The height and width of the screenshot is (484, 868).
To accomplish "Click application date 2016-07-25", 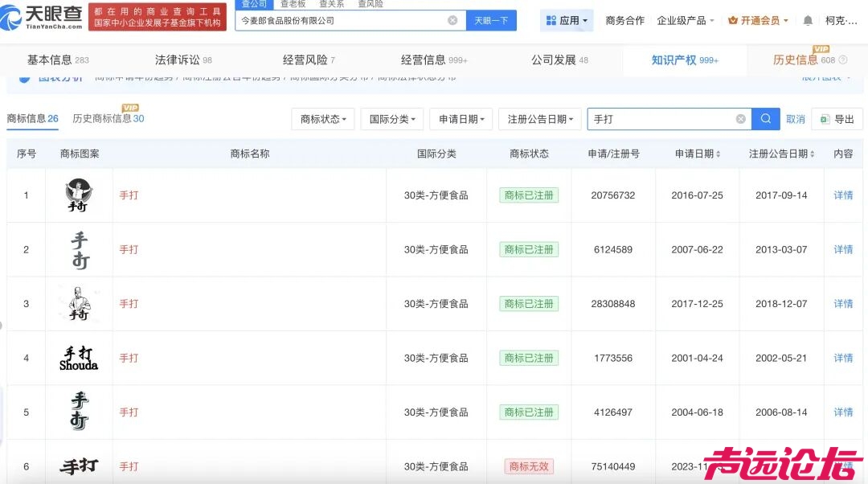I will (697, 195).
